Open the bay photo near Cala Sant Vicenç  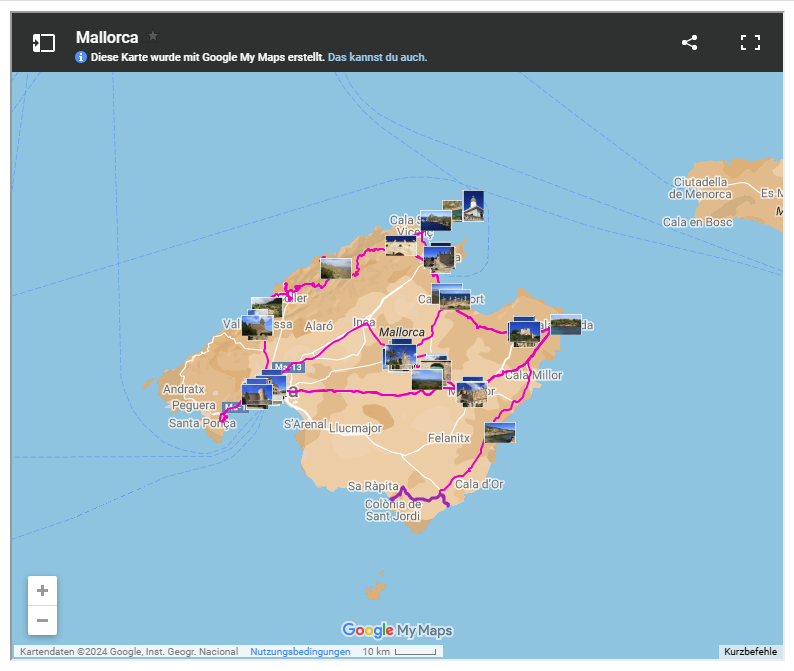(436, 221)
